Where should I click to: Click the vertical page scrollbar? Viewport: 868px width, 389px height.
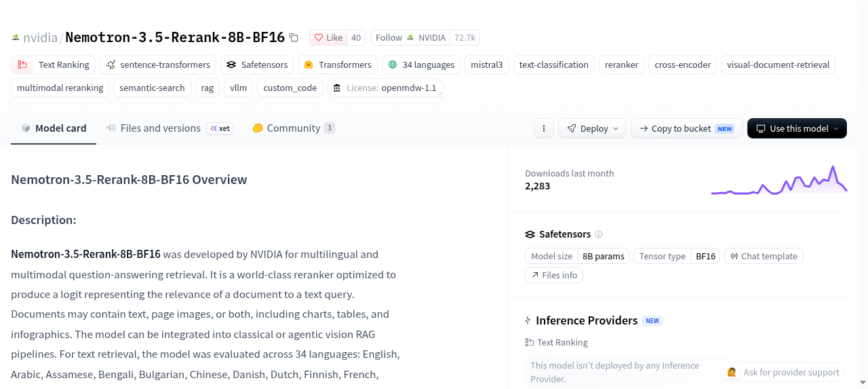(x=863, y=194)
